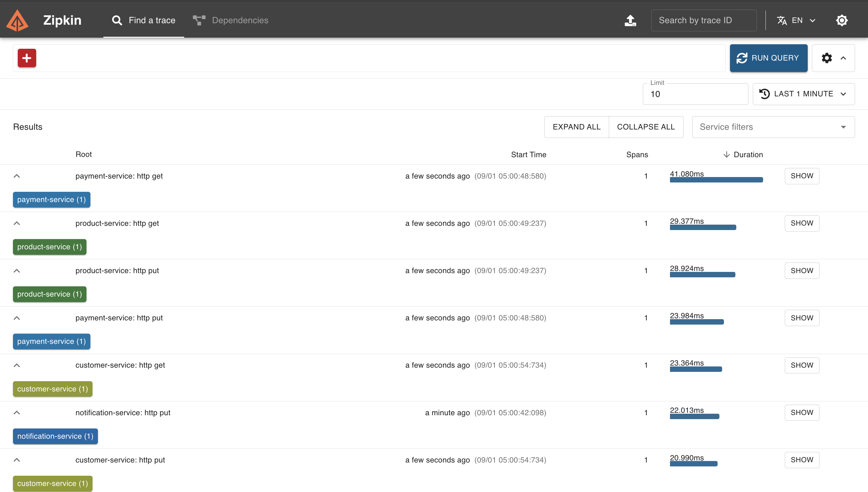Sort results by Duration column header
The width and height of the screenshot is (868, 492).
coord(743,155)
